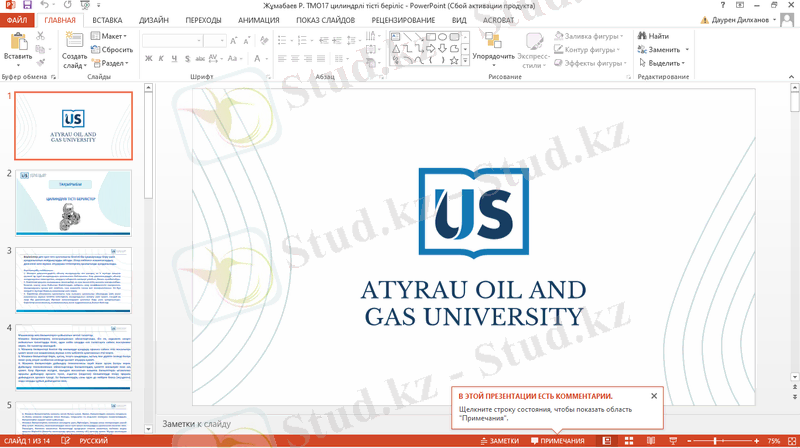Click the decrease indent icon
The width and height of the screenshot is (800, 448).
(323, 40)
